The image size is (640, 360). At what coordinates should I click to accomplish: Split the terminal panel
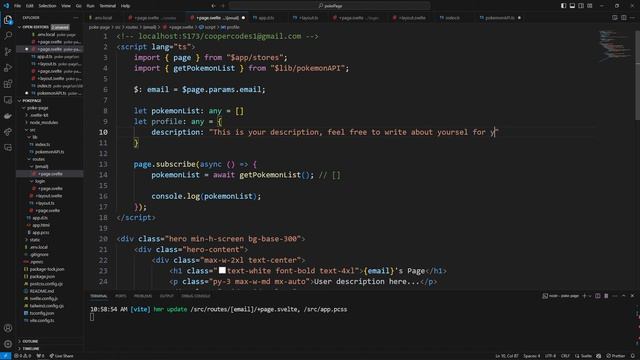[x=598, y=296]
